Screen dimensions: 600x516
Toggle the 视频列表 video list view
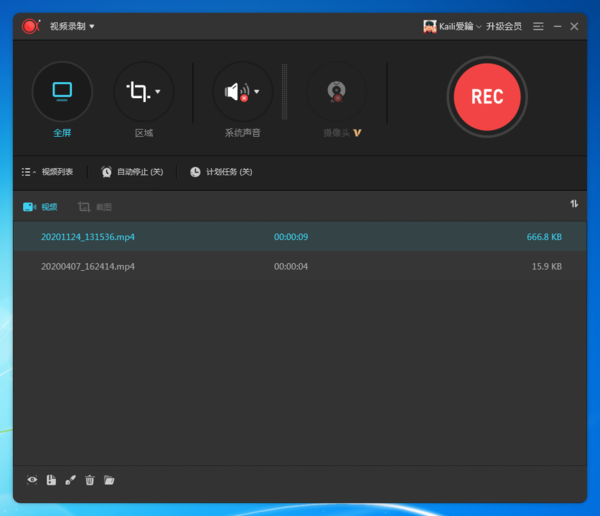48,172
